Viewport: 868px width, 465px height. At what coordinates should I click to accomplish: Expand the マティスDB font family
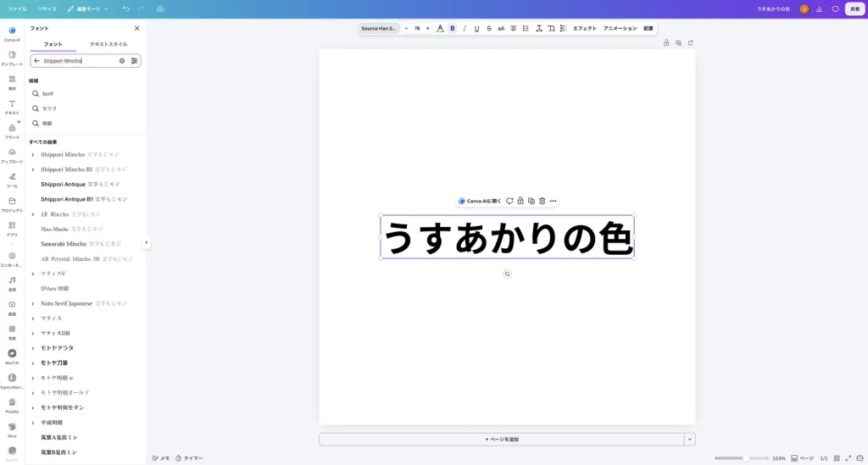coord(33,334)
